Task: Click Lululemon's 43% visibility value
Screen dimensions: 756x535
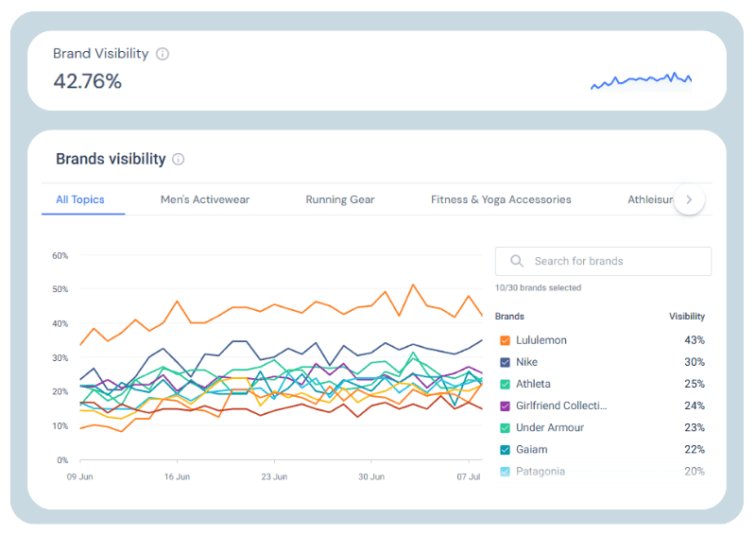Action: [695, 340]
